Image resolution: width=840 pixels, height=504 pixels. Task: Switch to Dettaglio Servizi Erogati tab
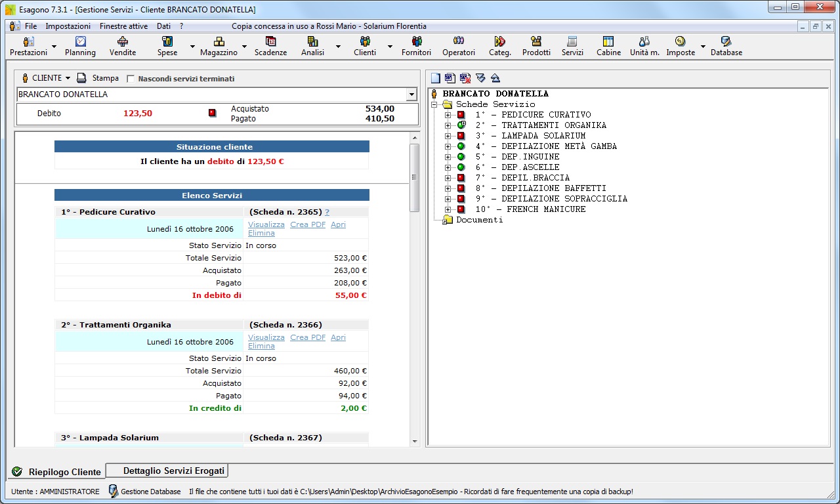click(x=167, y=471)
